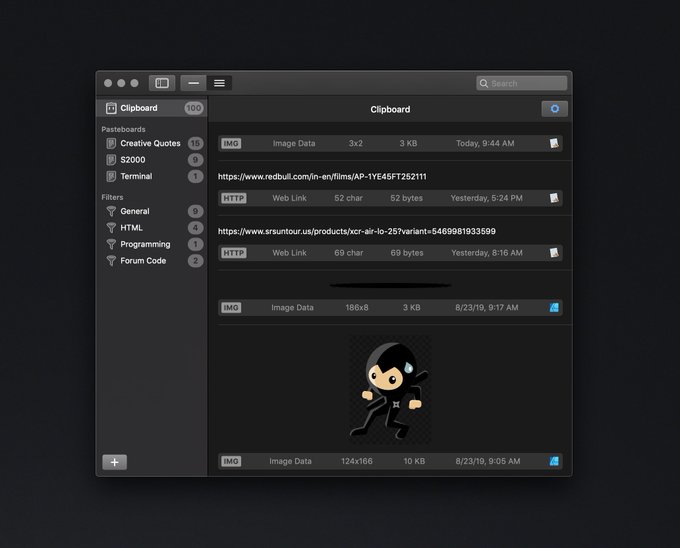
Task: Click the IMG tag on the 3x2 item
Action: (x=231, y=144)
